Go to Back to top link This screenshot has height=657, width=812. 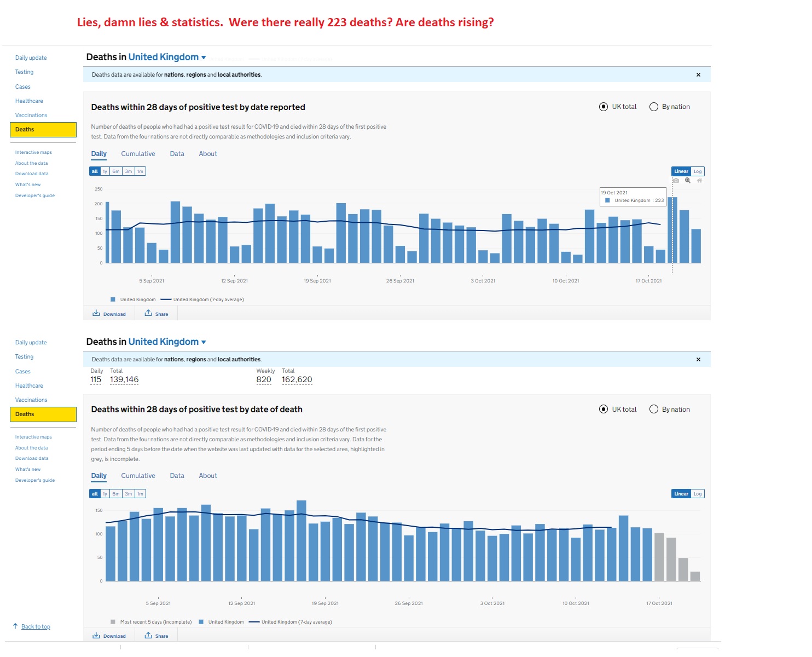point(36,627)
